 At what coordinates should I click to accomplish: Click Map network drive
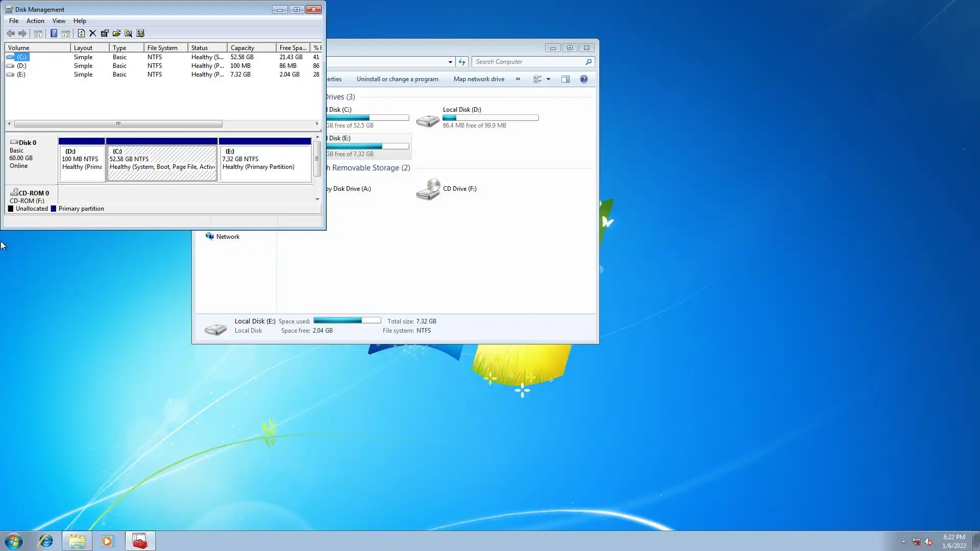click(x=479, y=79)
